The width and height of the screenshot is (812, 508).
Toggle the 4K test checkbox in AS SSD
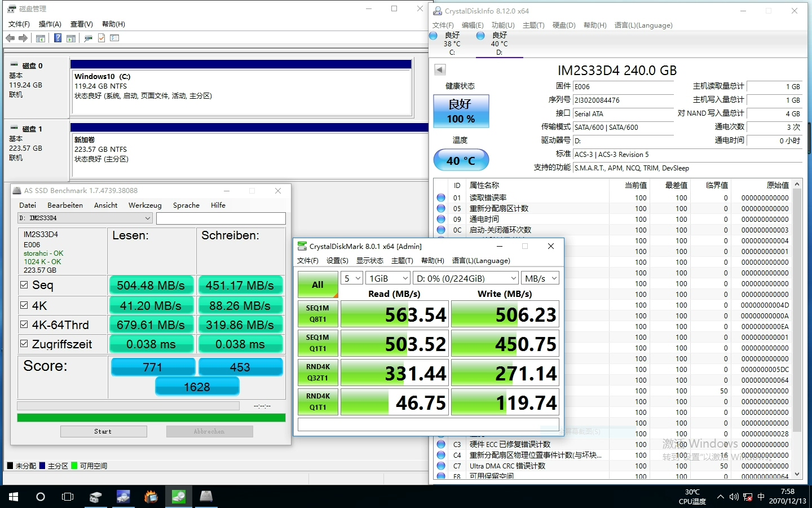coord(24,305)
